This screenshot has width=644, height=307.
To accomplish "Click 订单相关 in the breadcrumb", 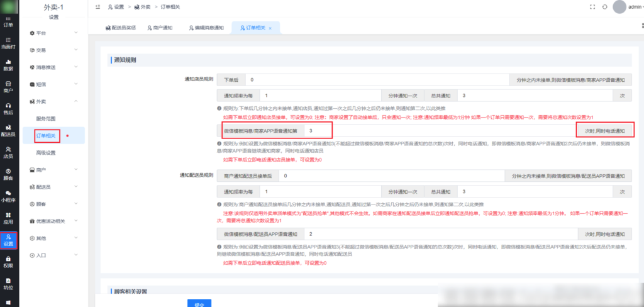I will tap(170, 7).
